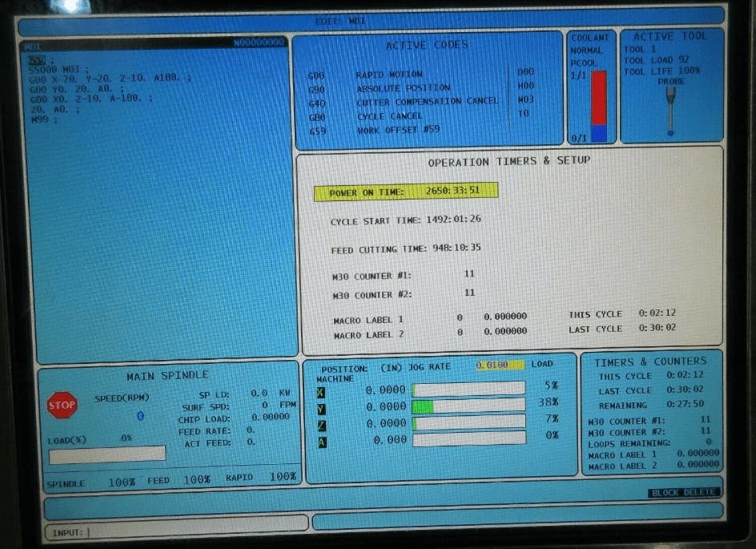
Task: Select the BLOCK DELETE indicator
Action: 684,493
